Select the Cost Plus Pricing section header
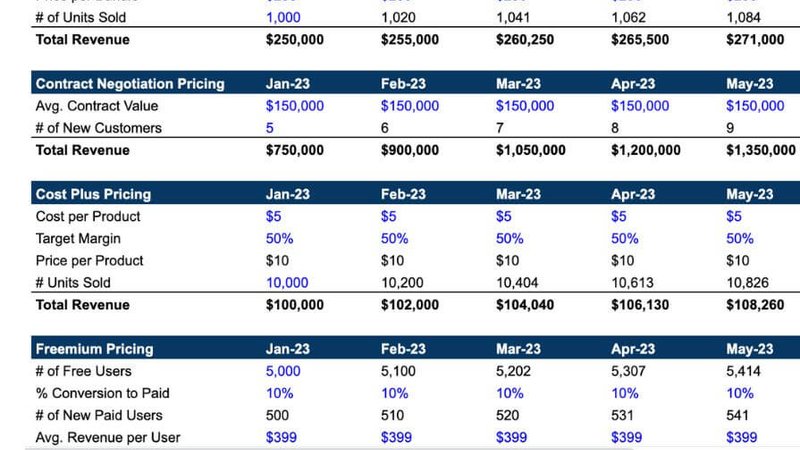 pos(93,194)
